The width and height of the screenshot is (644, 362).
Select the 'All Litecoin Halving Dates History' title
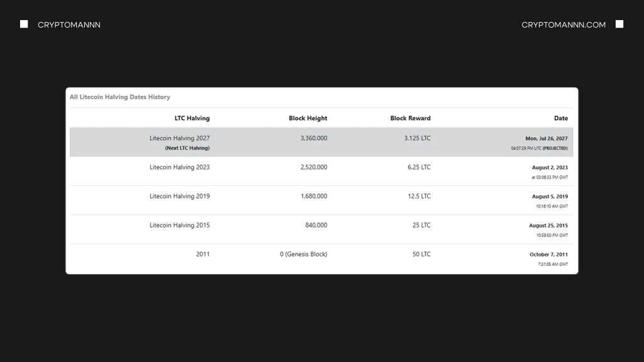(120, 97)
